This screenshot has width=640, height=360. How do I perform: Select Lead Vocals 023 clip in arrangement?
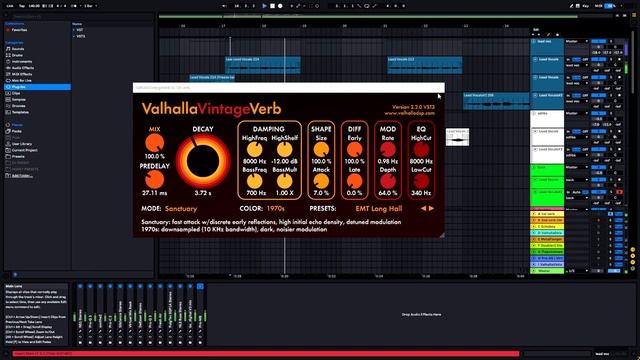[424, 65]
